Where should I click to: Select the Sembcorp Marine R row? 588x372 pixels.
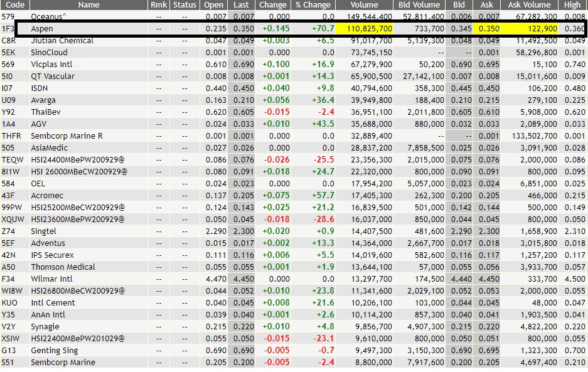tap(294, 136)
